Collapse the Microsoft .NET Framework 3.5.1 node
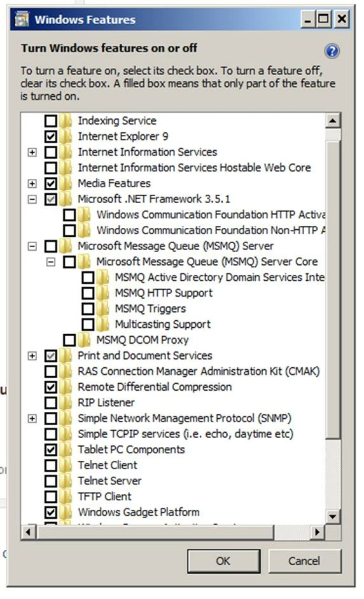Viewport: 364px width, 599px height. click(x=32, y=199)
